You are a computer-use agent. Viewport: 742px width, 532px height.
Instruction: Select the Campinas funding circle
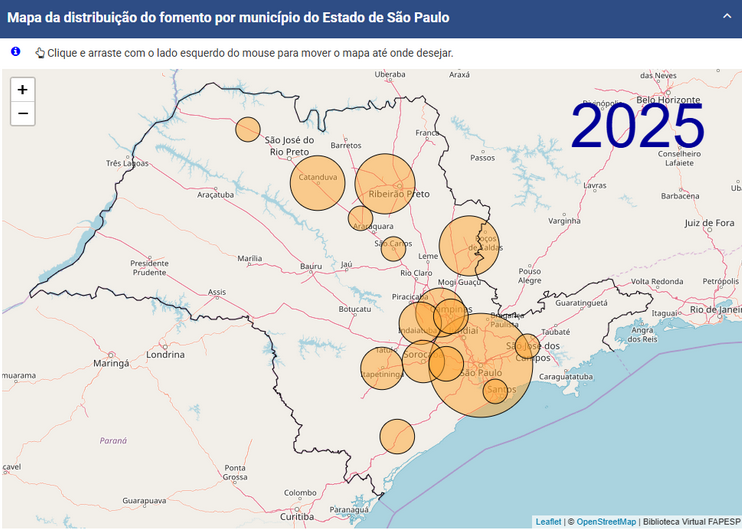pyautogui.click(x=450, y=315)
